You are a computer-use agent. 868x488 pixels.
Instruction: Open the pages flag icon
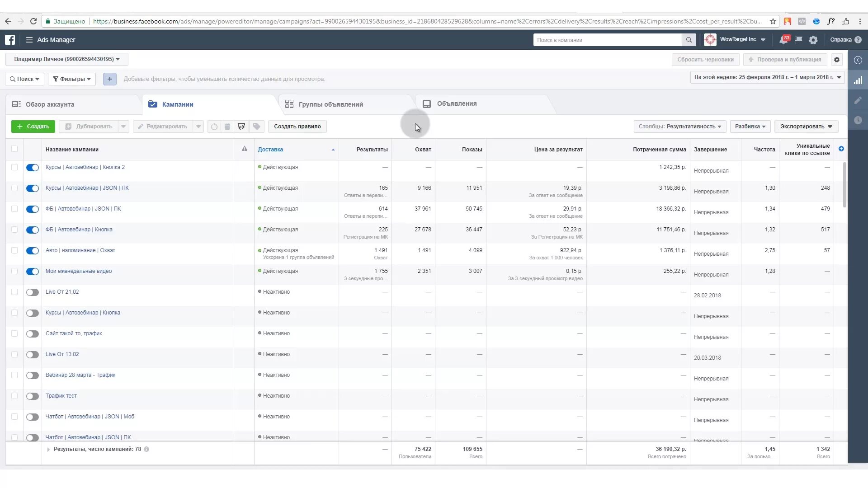click(799, 40)
